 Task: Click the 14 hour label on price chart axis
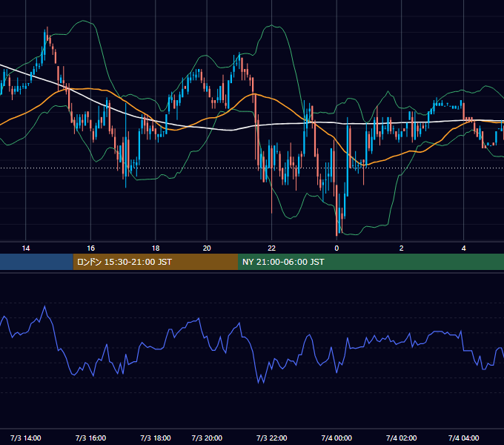pyautogui.click(x=26, y=248)
